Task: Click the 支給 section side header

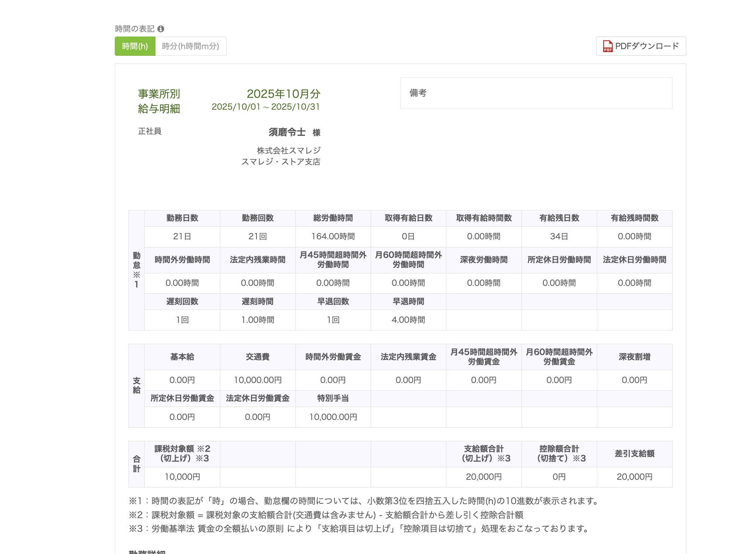Action: click(137, 386)
